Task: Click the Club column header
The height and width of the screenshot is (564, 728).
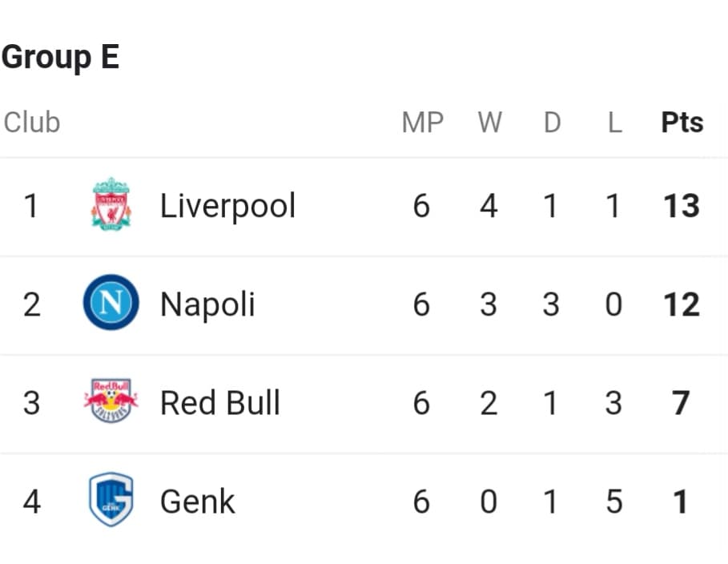Action: tap(32, 123)
